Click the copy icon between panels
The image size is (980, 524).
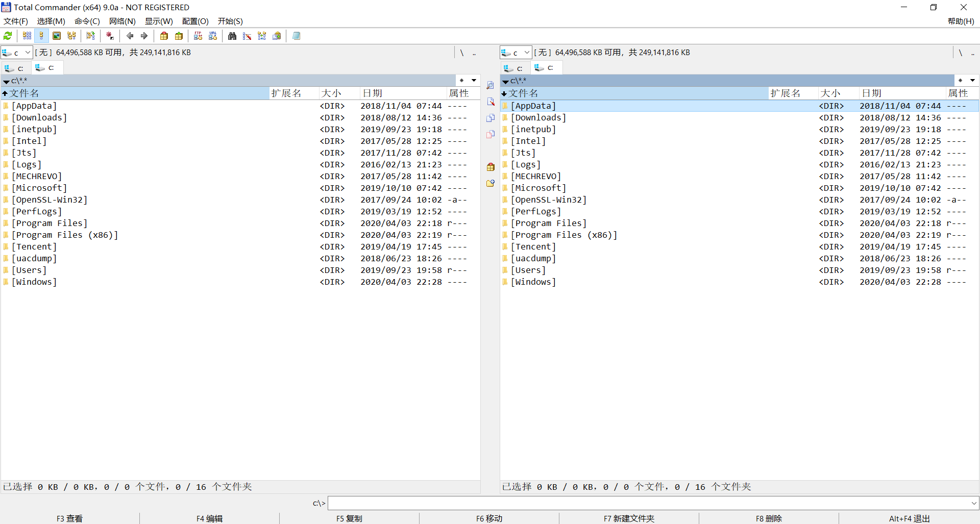[491, 118]
